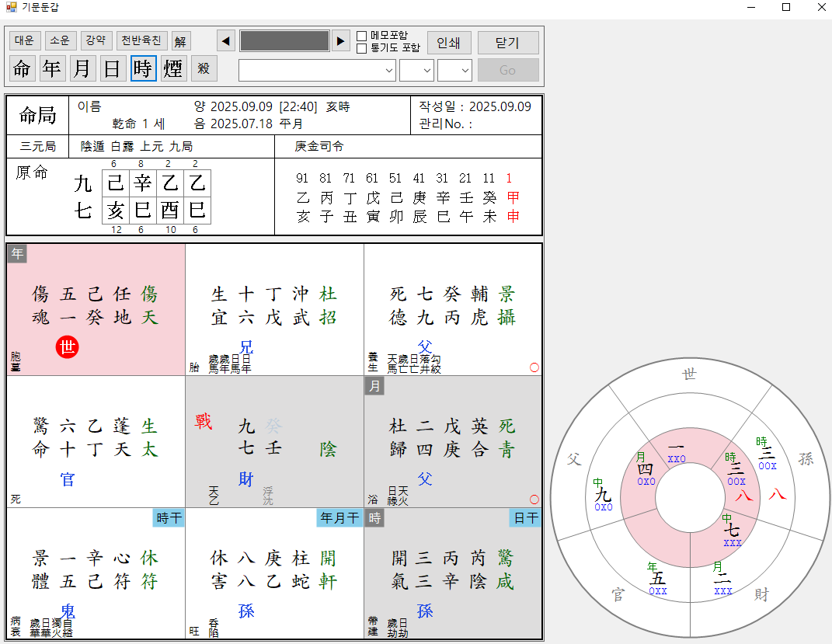Open the 소운 view

coord(60,41)
